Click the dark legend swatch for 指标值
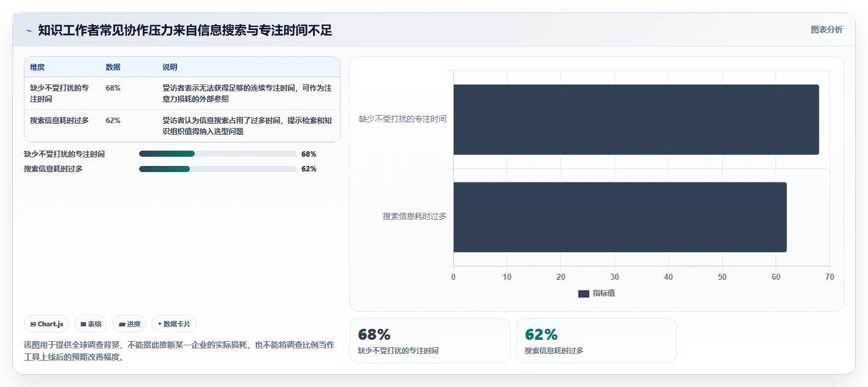The height and width of the screenshot is (387, 868). pyautogui.click(x=584, y=294)
